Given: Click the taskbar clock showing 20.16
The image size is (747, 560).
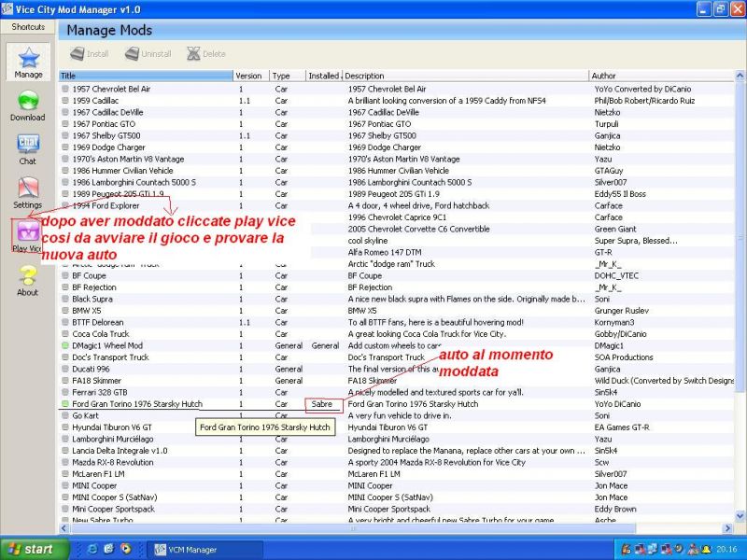Looking at the screenshot, I should 726,550.
